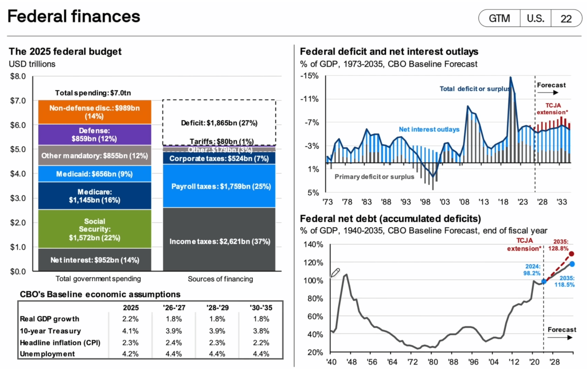Click the Forecast arrow in the deficit chart
588x370 pixels.
[548, 93]
